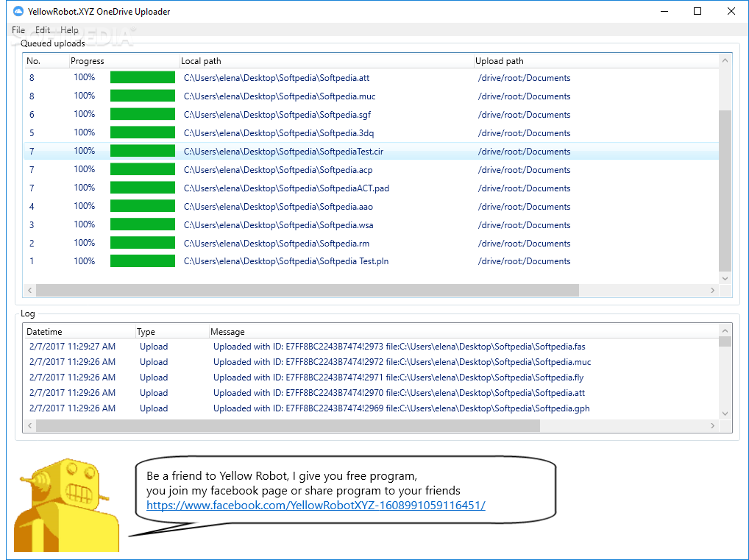
Task: Click the Yellow Robot mascot image
Action: 66,505
